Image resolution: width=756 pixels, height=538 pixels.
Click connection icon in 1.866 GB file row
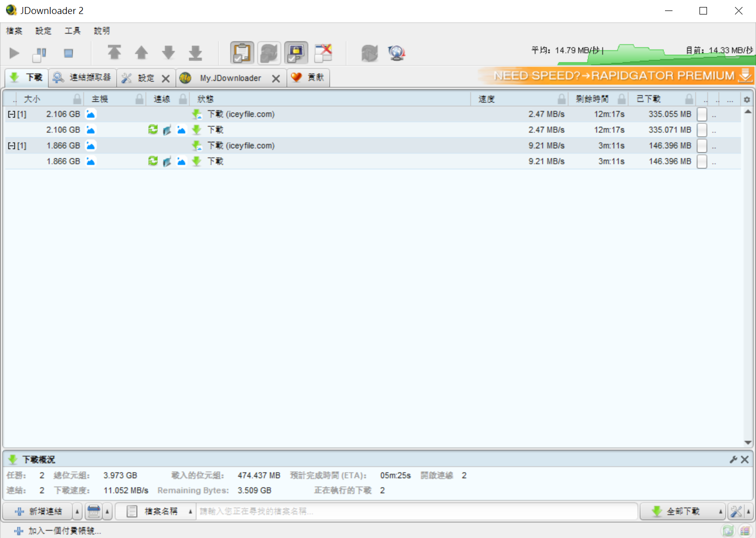click(167, 162)
